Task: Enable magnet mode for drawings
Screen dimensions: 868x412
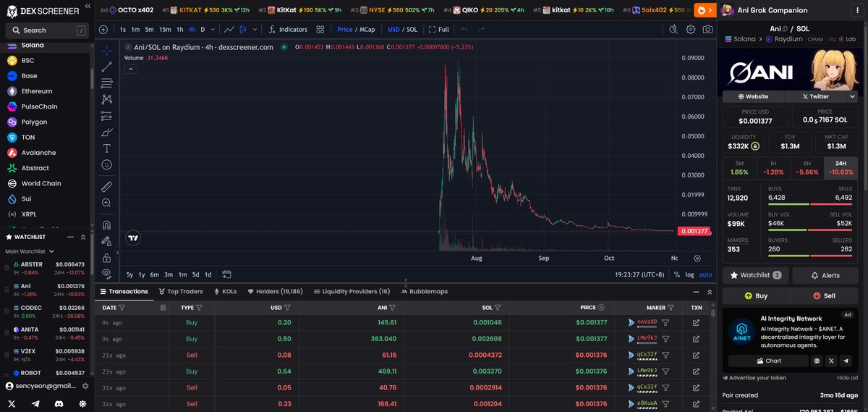Action: 107,225
